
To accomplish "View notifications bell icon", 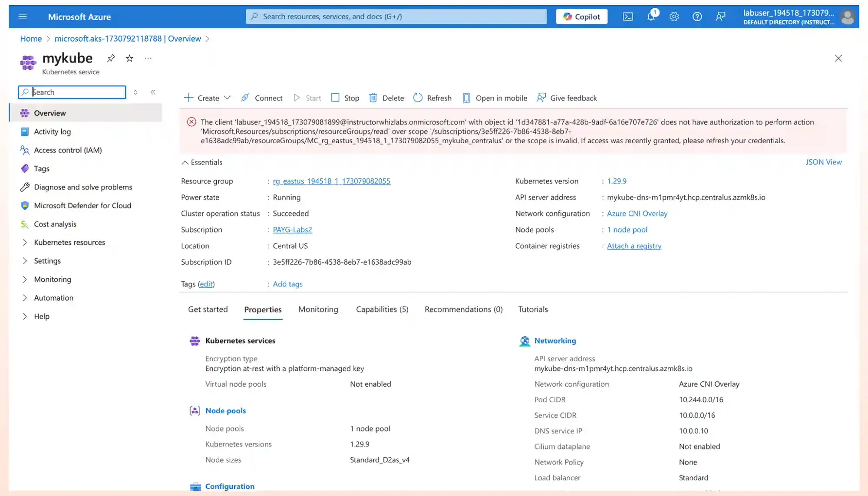I will pyautogui.click(x=651, y=16).
